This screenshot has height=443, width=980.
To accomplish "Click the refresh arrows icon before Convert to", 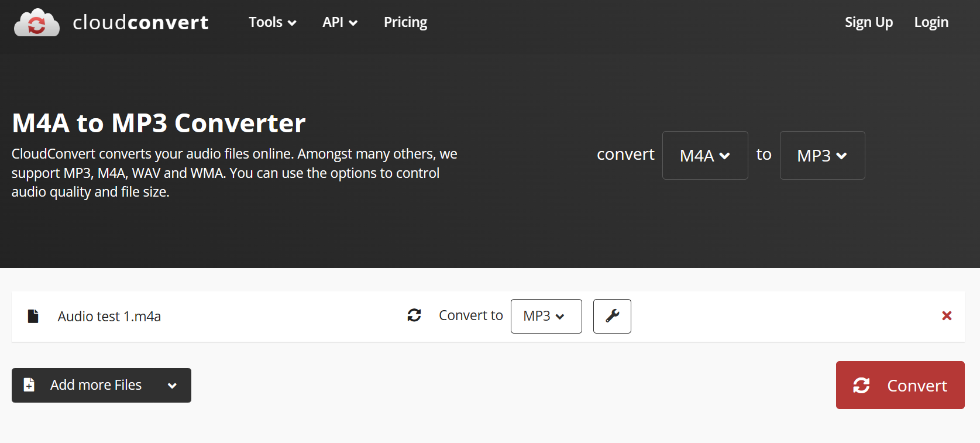I will 414,315.
